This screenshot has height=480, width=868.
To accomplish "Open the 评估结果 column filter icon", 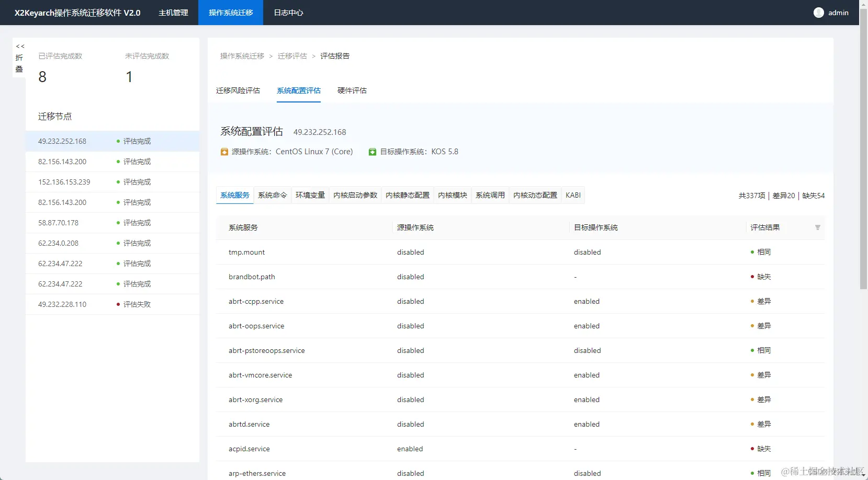I will 818,227.
